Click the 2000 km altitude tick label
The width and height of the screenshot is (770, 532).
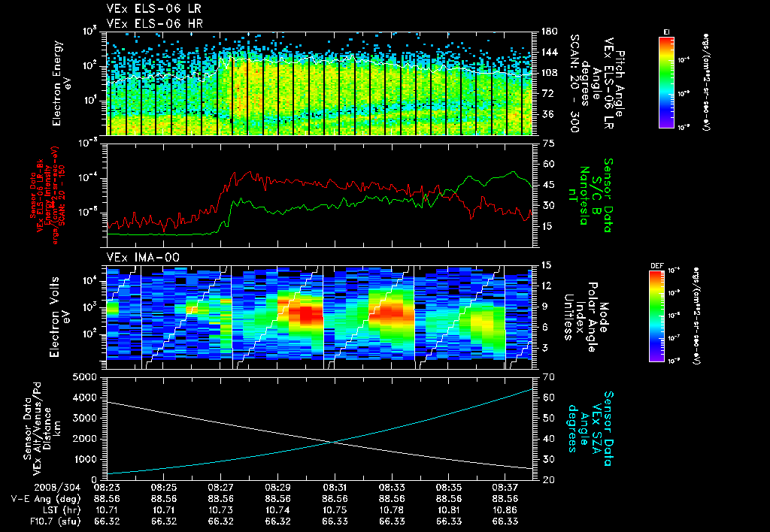84,439
